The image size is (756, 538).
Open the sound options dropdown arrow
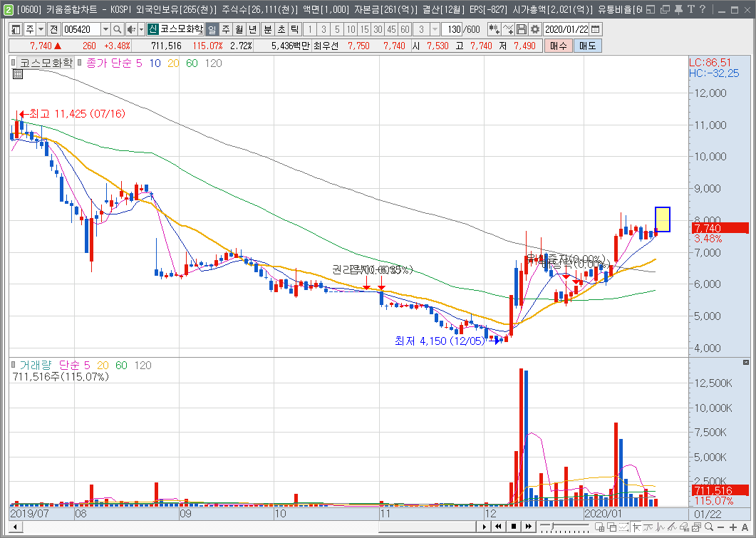pos(141,29)
